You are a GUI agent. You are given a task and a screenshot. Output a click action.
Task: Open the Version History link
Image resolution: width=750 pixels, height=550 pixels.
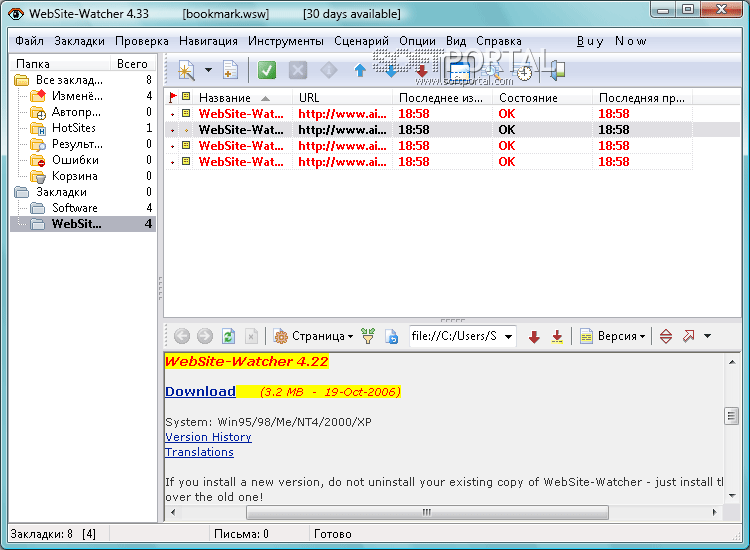coord(208,437)
